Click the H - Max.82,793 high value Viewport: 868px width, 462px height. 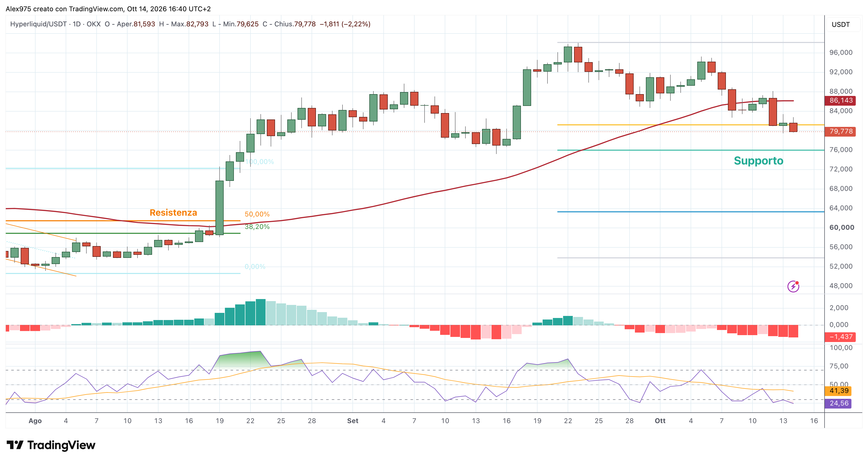coord(184,24)
